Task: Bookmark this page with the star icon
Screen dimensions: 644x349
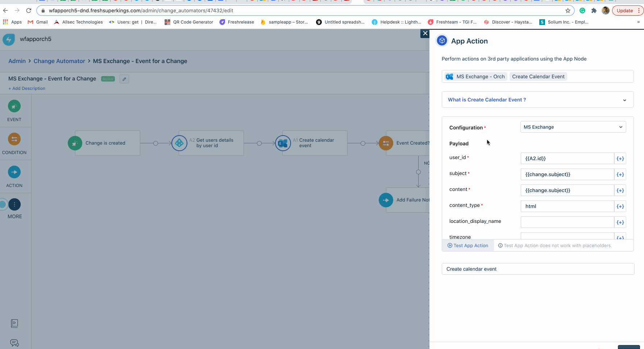Action: (568, 11)
